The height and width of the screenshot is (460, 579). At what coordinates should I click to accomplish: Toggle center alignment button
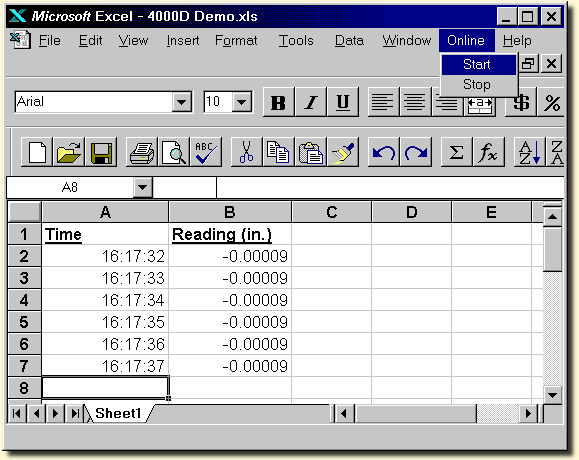point(415,102)
